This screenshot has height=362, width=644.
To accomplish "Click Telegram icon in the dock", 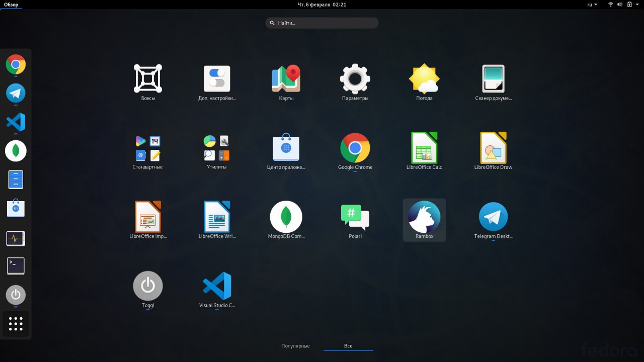I will (16, 94).
